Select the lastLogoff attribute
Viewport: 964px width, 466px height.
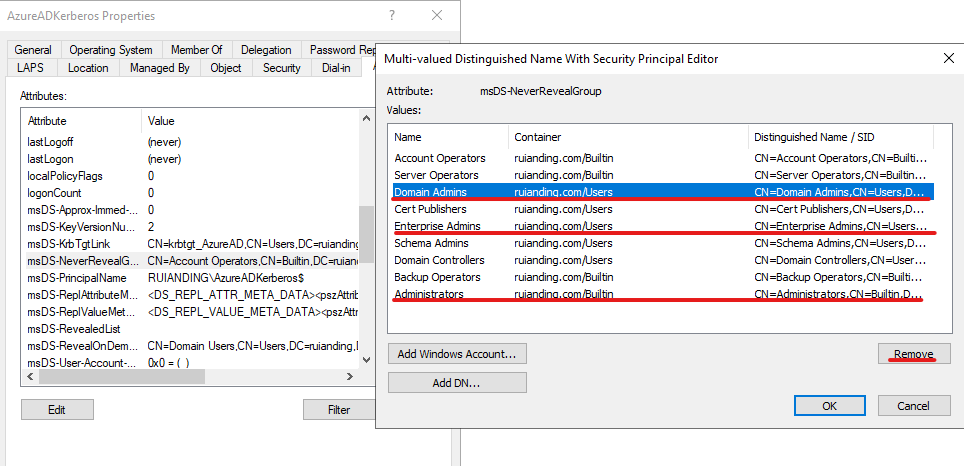pos(191,142)
